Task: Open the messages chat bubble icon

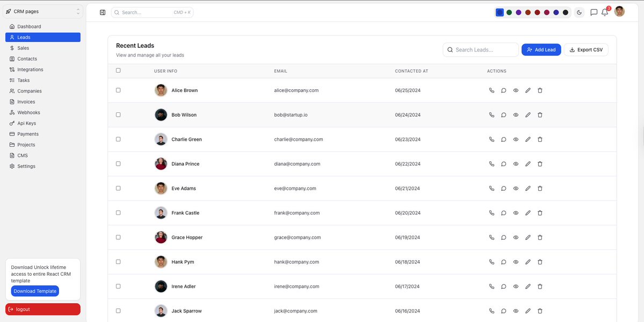Action: (592, 12)
